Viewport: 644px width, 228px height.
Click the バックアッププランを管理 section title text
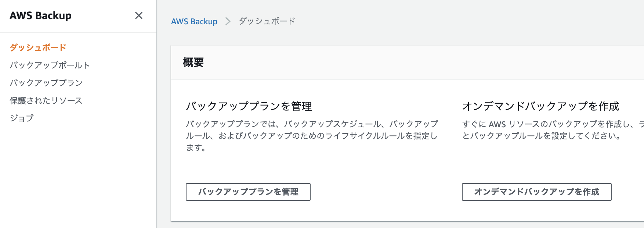tap(249, 106)
